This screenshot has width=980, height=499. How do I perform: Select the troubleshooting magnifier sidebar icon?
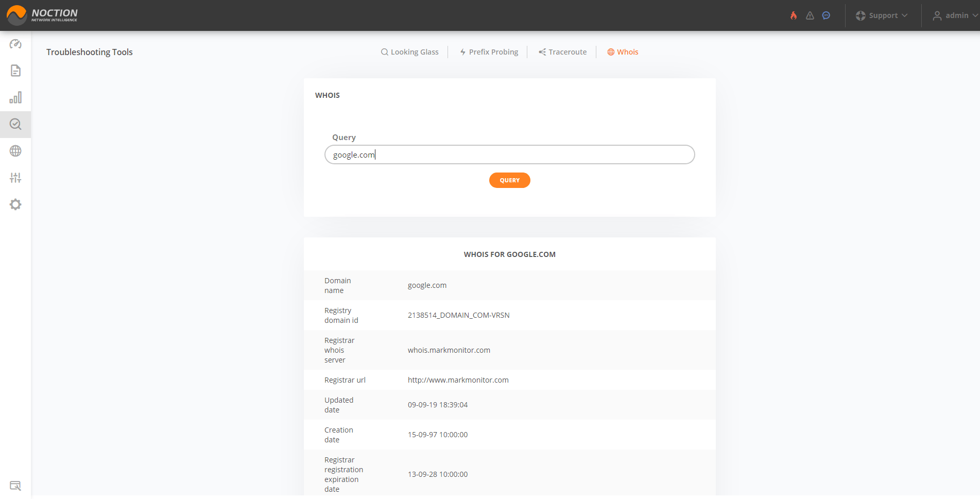point(15,124)
